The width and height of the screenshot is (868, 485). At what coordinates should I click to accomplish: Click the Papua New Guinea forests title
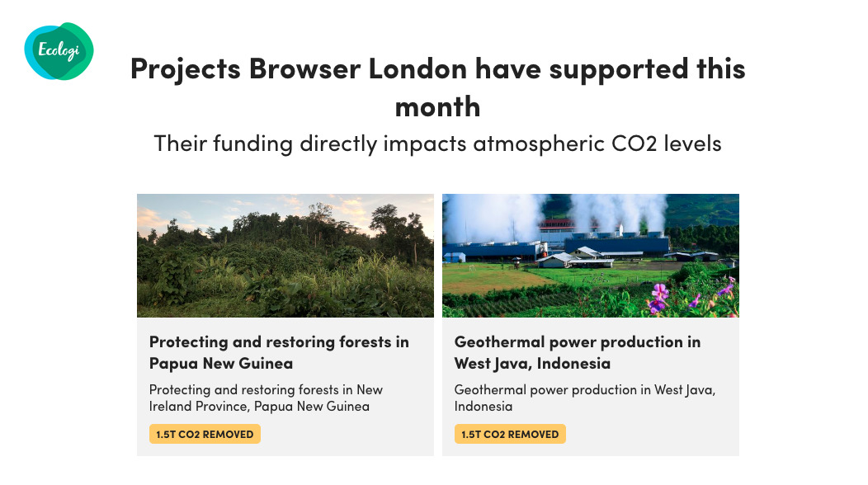279,353
